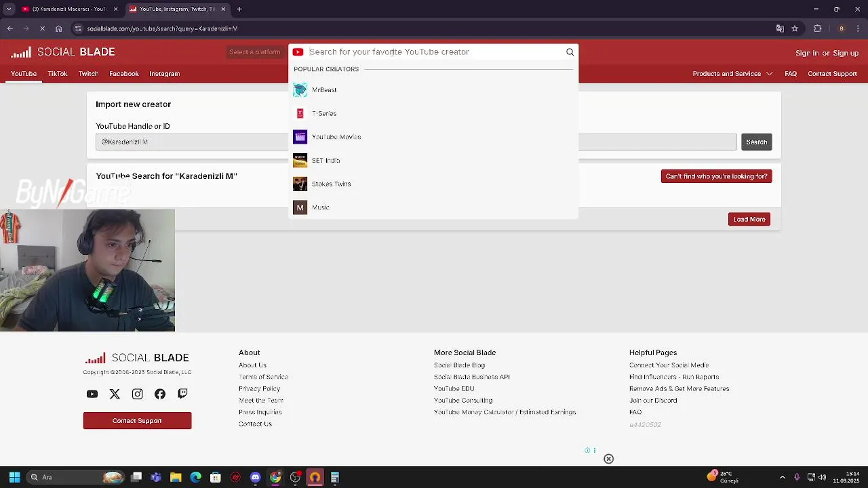Viewport: 868px width, 488px height.
Task: Bookmark this page with the star icon
Action: point(795,28)
